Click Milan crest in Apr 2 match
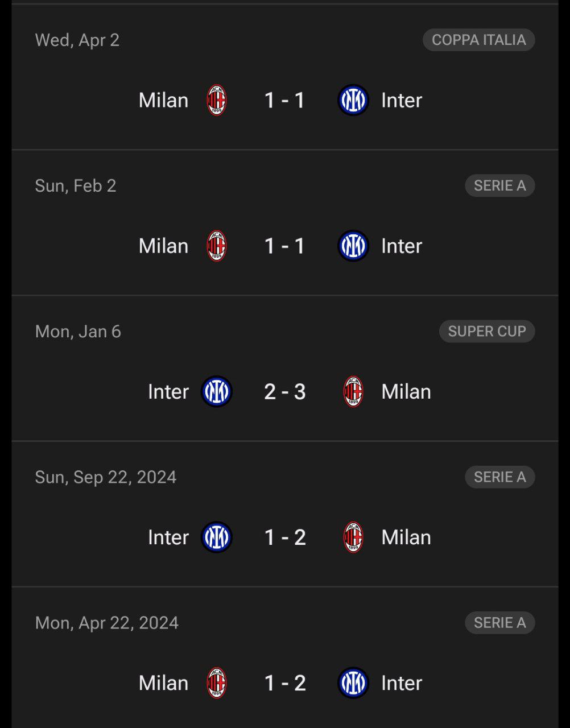Viewport: 570px width, 728px height. click(216, 100)
